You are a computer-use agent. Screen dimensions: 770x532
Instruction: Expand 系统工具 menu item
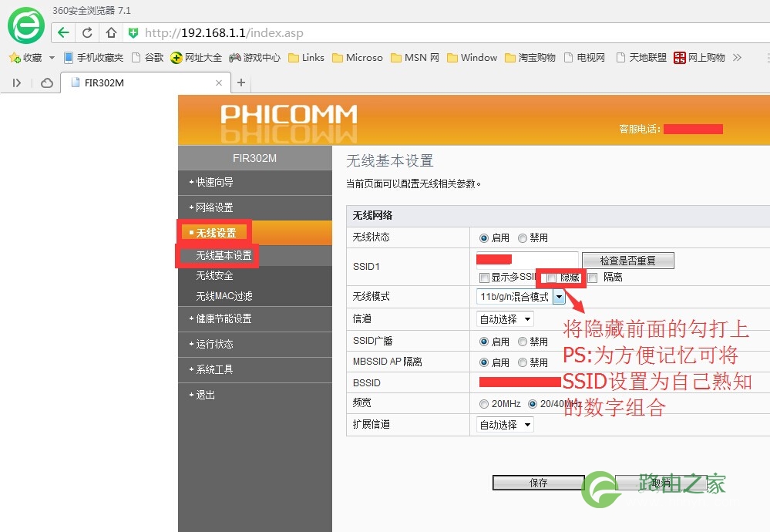[255, 370]
